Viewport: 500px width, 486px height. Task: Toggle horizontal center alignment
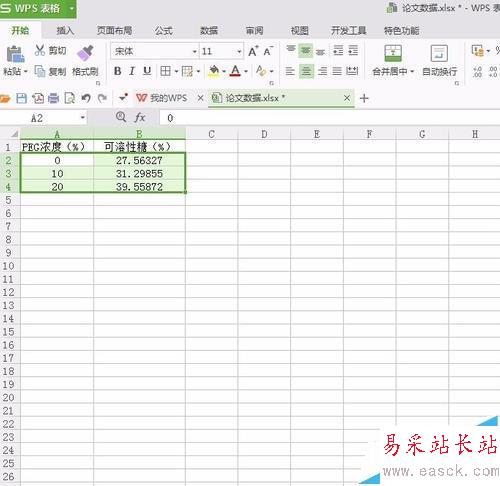[306, 71]
